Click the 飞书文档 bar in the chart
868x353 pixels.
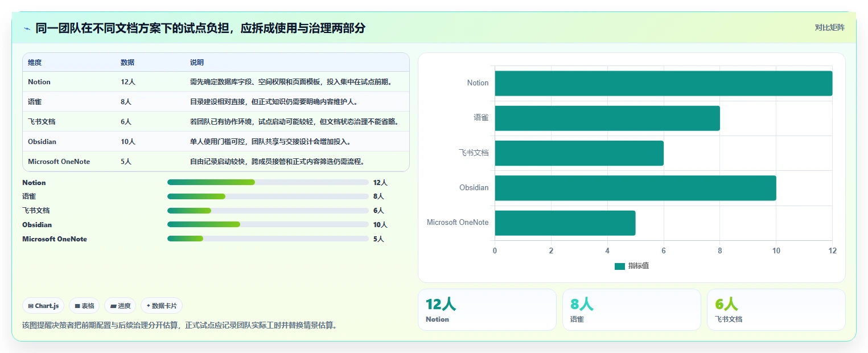579,153
